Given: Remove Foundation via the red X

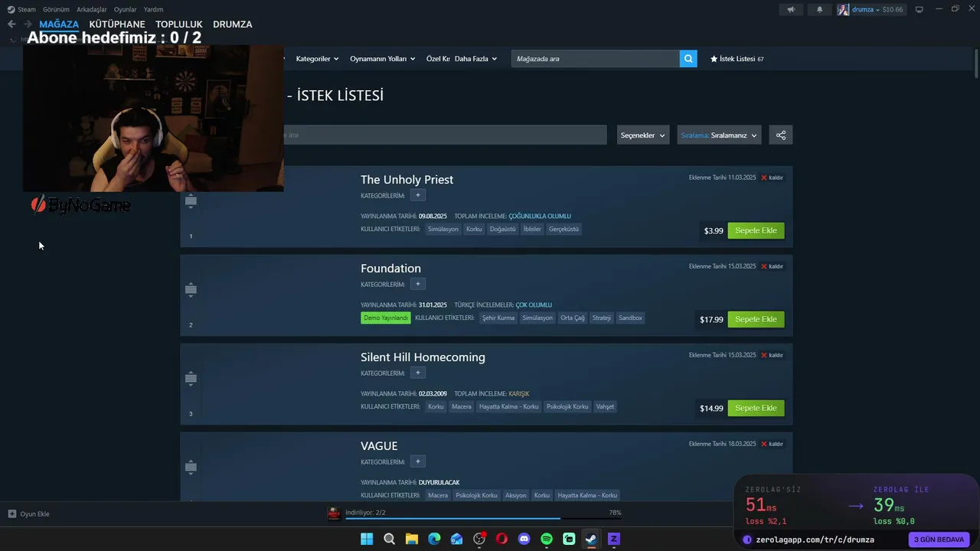Looking at the screenshot, I should point(764,266).
